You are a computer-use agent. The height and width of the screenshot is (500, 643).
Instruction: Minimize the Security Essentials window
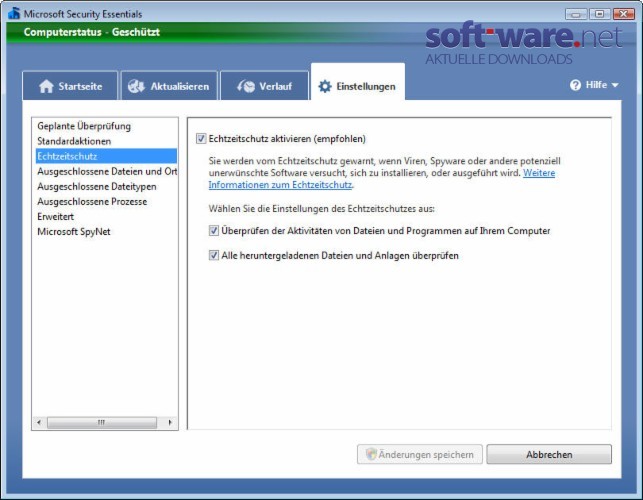coord(576,14)
